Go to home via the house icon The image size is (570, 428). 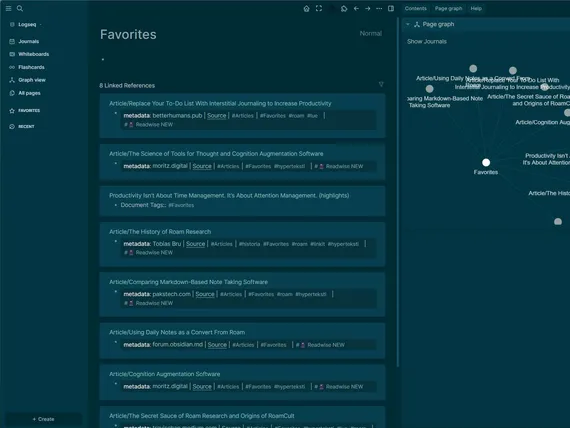click(x=306, y=8)
